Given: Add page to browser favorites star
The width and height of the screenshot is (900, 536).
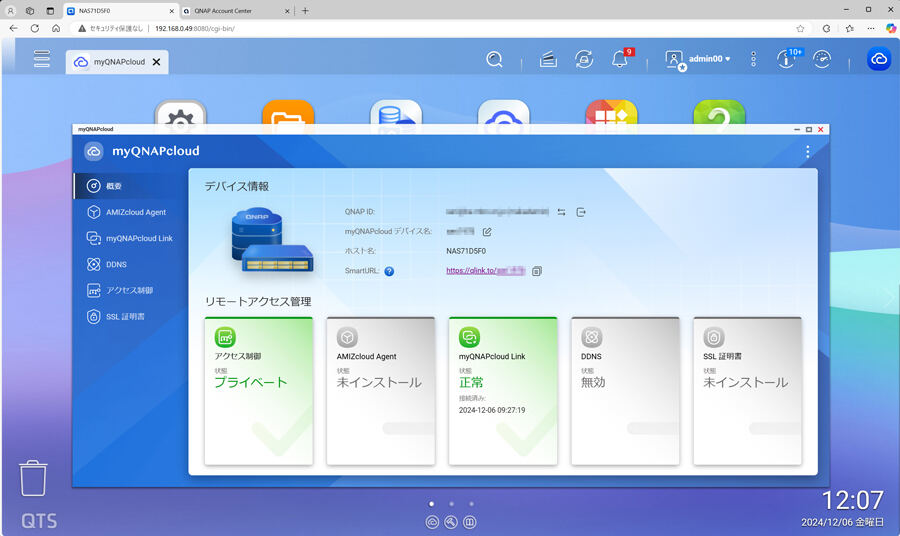Looking at the screenshot, I should 800,28.
